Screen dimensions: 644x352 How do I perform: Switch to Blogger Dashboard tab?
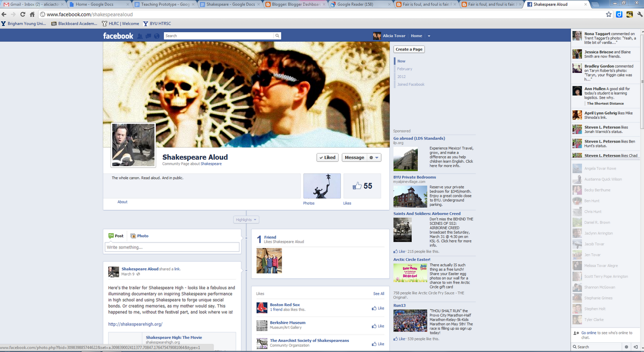pyautogui.click(x=295, y=4)
